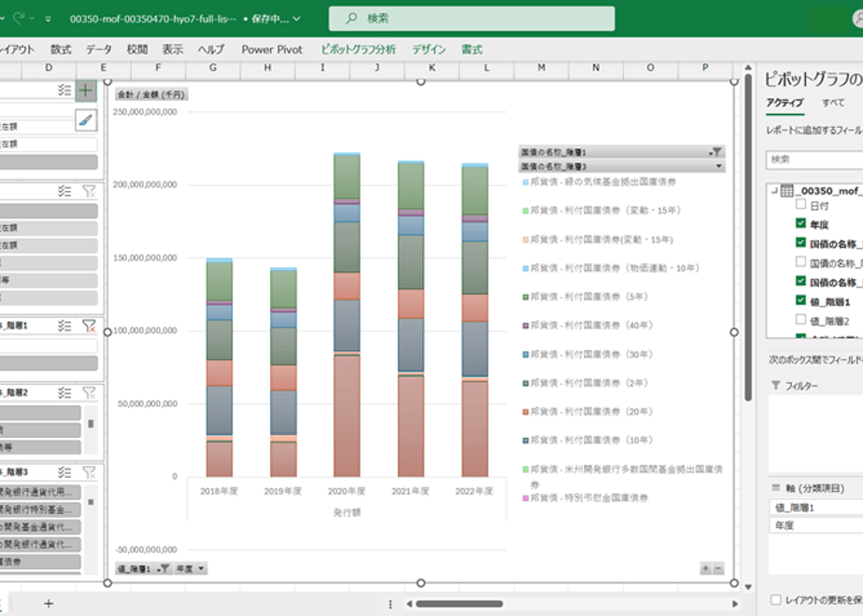The image size is (863, 616).
Task: Toggle multi-select on the 階層1 slicer
Action: pos(64,326)
